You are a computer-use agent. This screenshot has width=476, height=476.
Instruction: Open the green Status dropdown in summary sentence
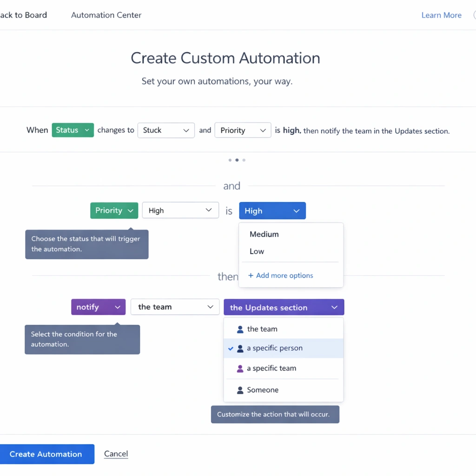[73, 130]
